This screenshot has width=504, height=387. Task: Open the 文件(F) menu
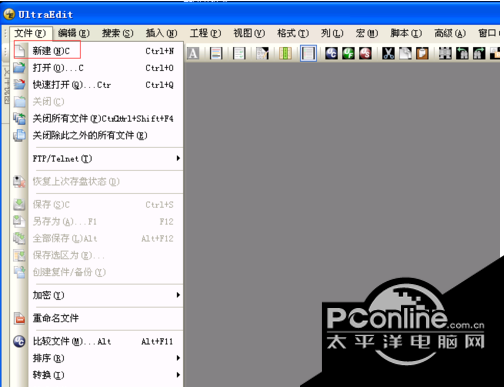click(30, 33)
